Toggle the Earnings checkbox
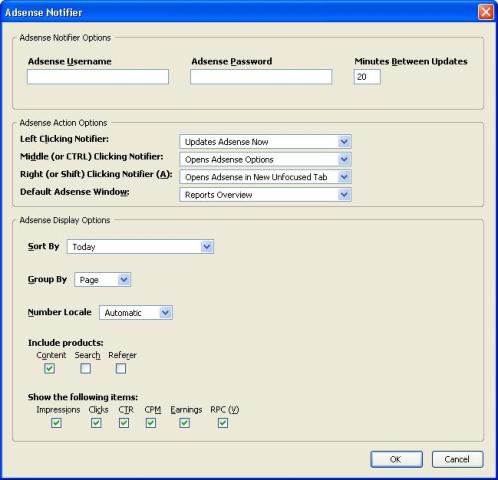The height and width of the screenshot is (480, 498). pos(184,423)
